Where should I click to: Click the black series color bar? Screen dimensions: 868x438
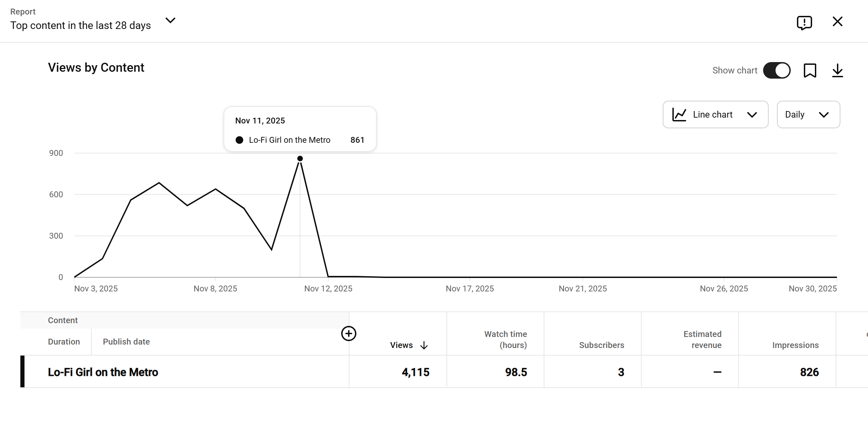coord(22,371)
